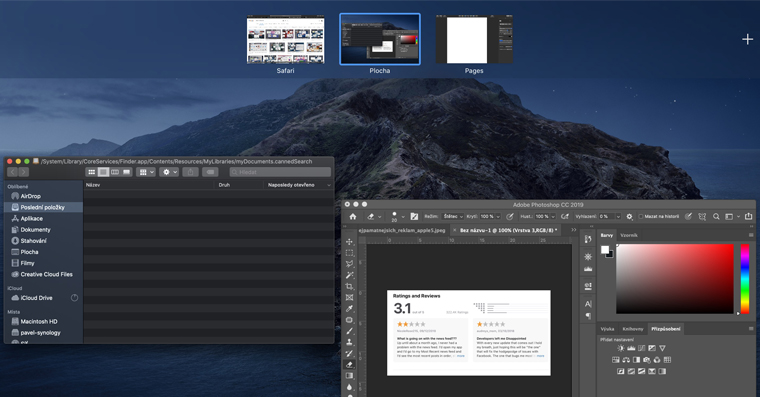Toggle airbrush build-up icon
The image size is (760, 397).
(565, 216)
